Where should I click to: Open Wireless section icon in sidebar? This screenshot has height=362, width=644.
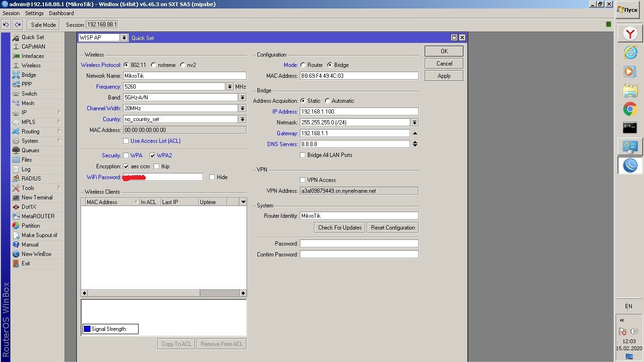click(16, 66)
